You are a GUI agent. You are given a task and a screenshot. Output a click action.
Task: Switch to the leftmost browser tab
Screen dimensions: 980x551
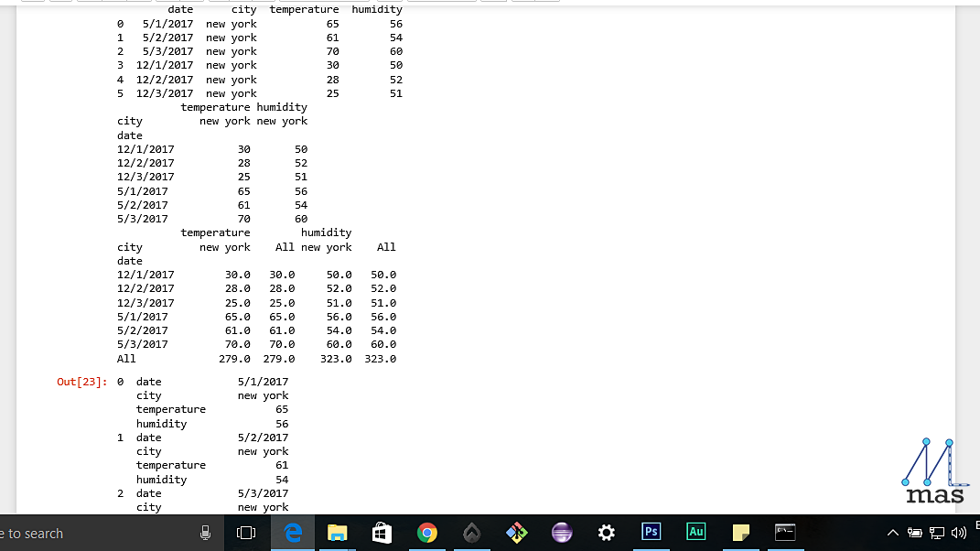34,3
